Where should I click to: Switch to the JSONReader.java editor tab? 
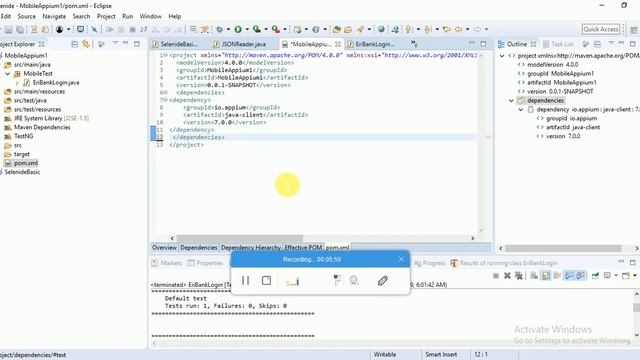(x=244, y=44)
